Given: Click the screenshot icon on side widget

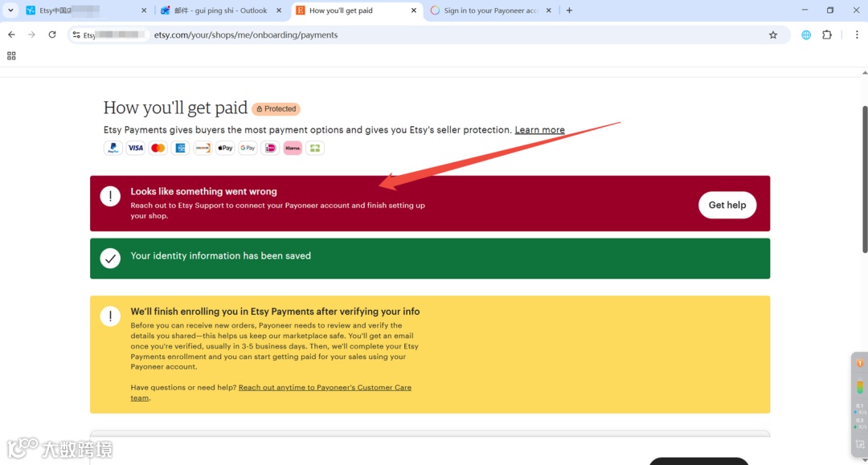Looking at the screenshot, I should pos(860,445).
